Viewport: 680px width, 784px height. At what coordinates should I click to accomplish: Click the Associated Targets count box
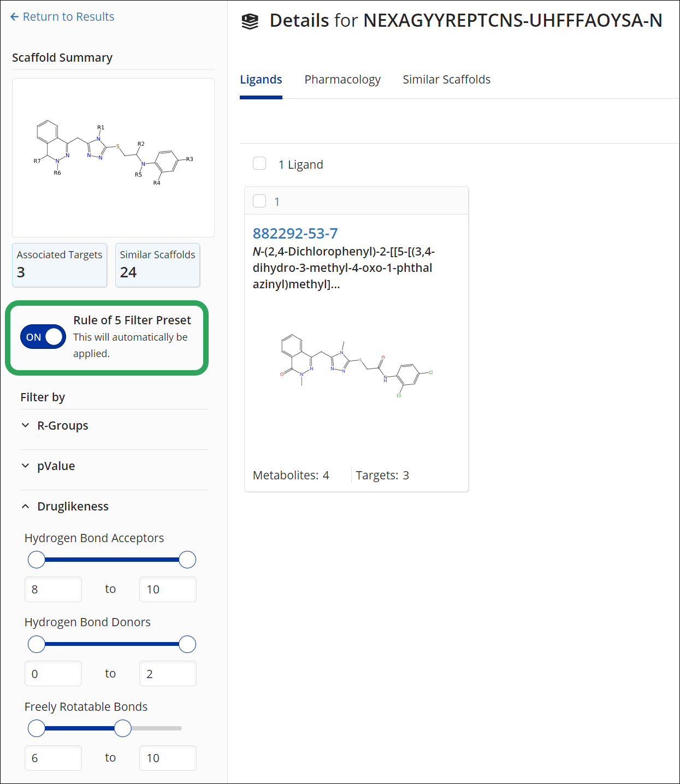(x=60, y=265)
